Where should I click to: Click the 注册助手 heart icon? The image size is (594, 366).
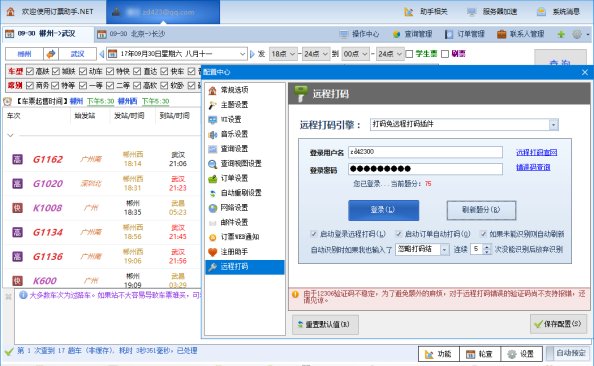(213, 252)
